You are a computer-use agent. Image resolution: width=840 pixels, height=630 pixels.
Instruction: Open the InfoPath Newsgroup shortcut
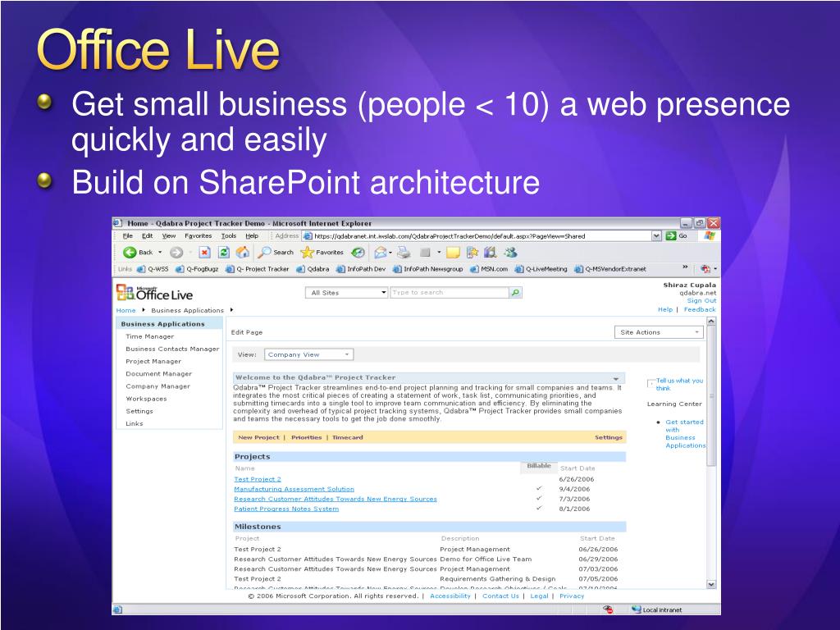tap(427, 269)
